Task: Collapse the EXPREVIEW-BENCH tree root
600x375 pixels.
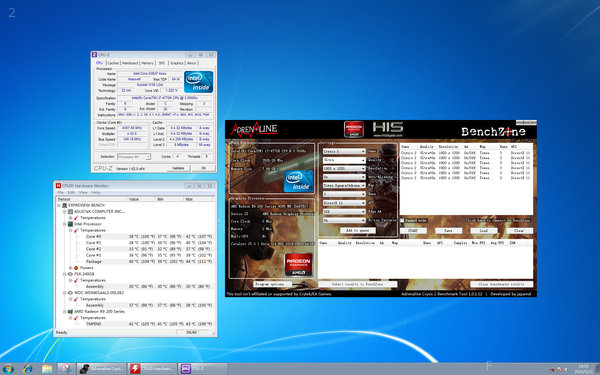Action: click(59, 205)
